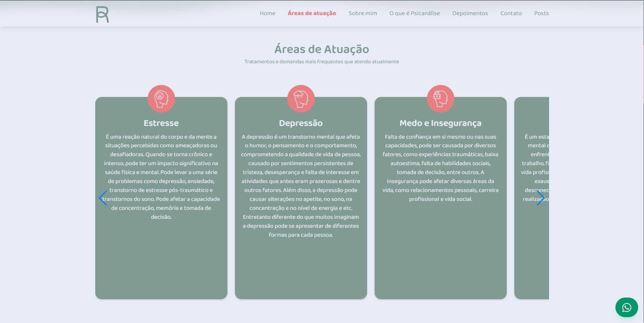
Task: Navigate to Depoimentos
Action: pos(470,13)
